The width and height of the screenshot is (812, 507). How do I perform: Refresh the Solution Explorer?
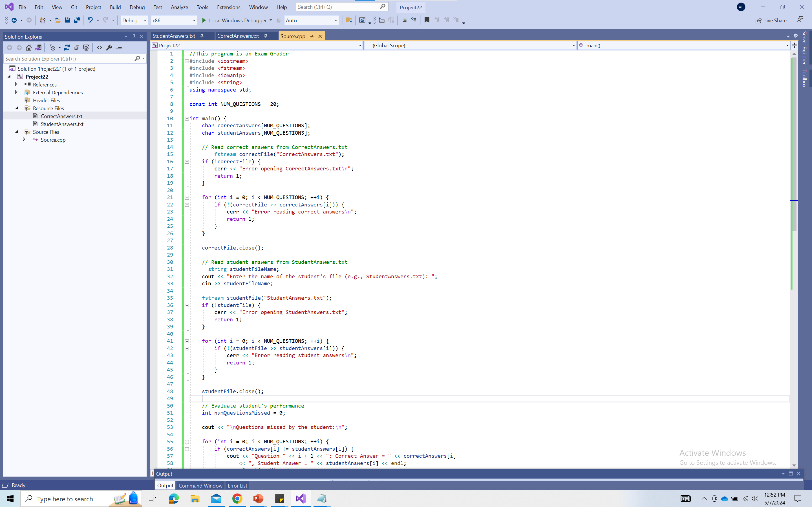(67, 48)
